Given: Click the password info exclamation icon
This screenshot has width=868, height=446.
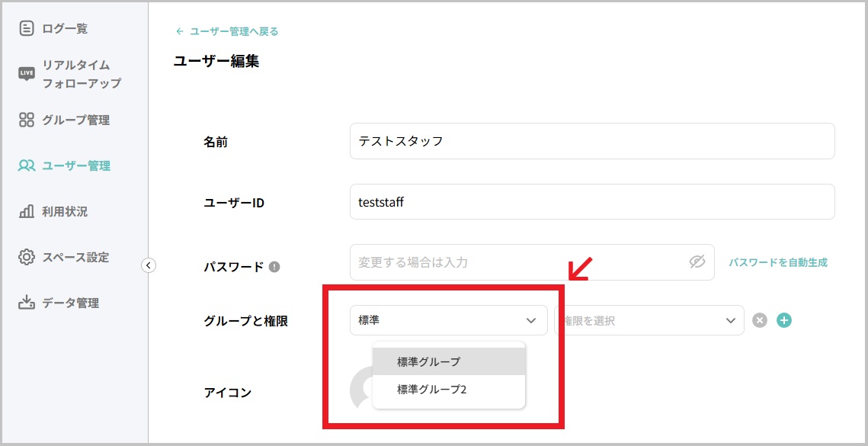Looking at the screenshot, I should coord(274,267).
